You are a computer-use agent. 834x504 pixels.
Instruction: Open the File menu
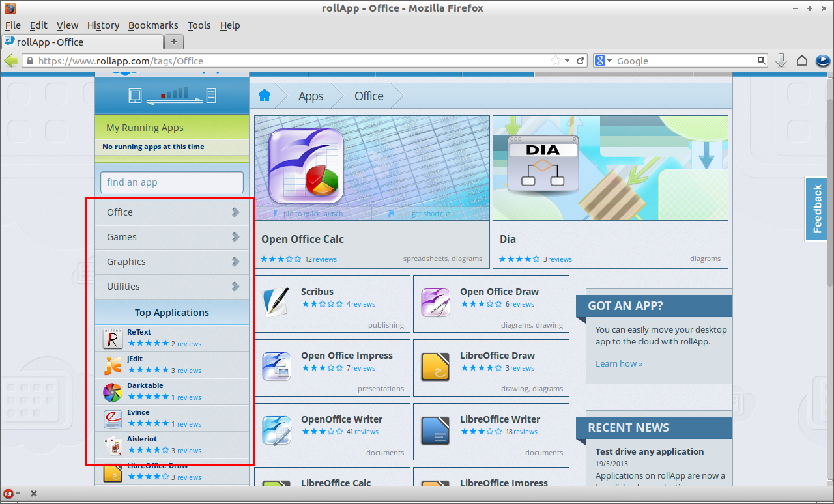(13, 25)
